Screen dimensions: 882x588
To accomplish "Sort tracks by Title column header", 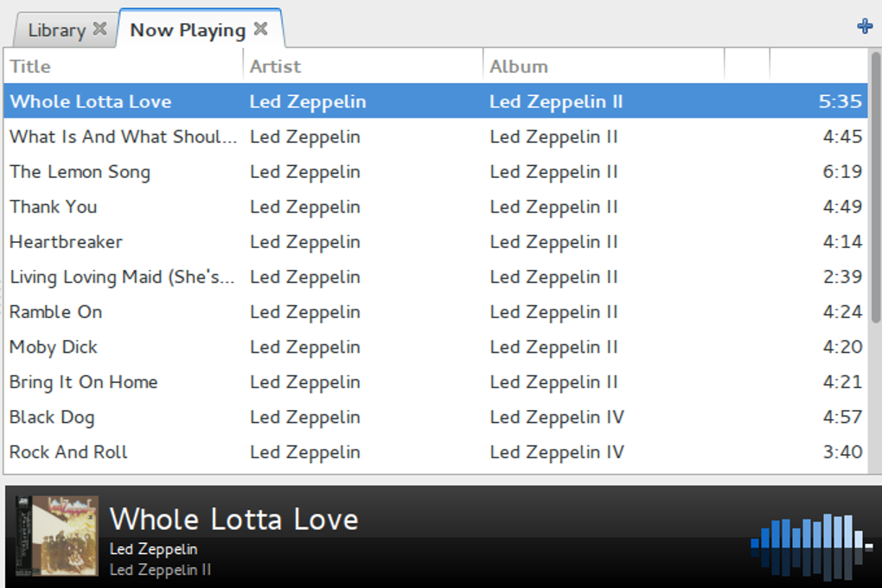I will pyautogui.click(x=121, y=66).
